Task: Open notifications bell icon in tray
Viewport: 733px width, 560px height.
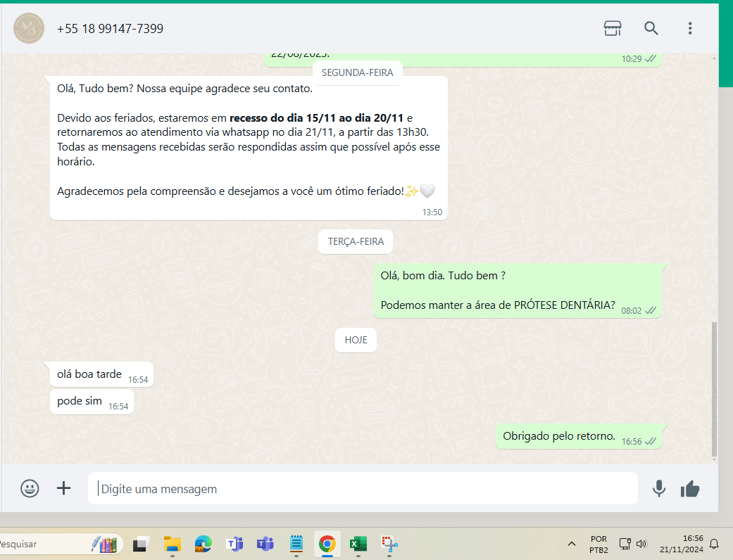Action: tap(714, 544)
